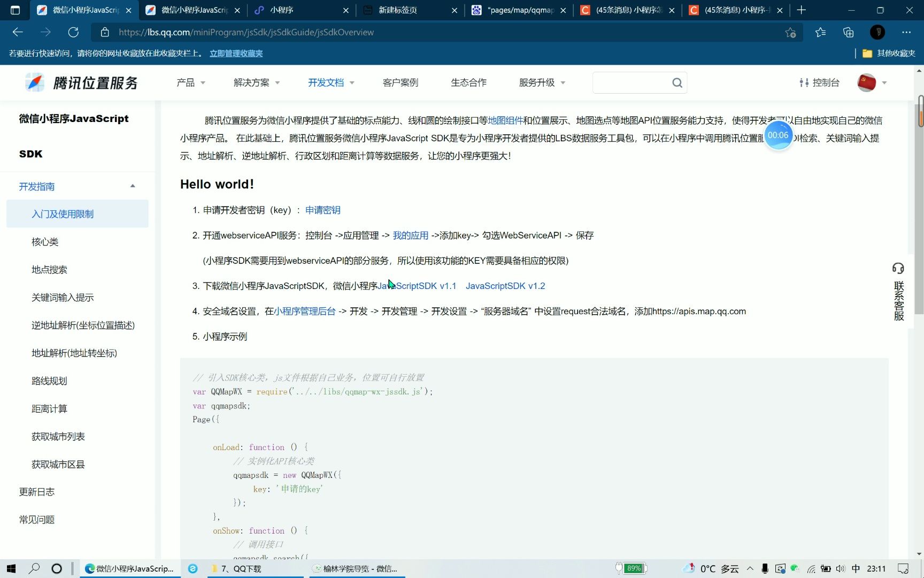This screenshot has width=924, height=578.
Task: Click the browser forward arrow
Action: 45,32
